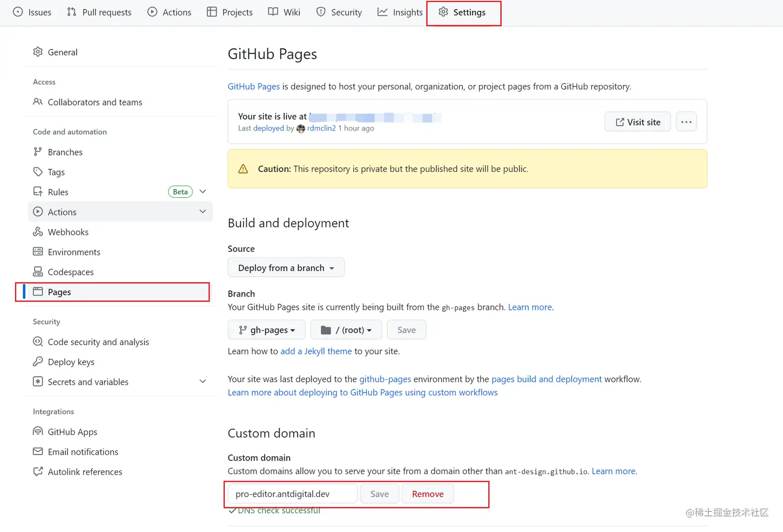Click the sidebar Actions play icon
Image resolution: width=783 pixels, height=532 pixels.
[x=38, y=212]
